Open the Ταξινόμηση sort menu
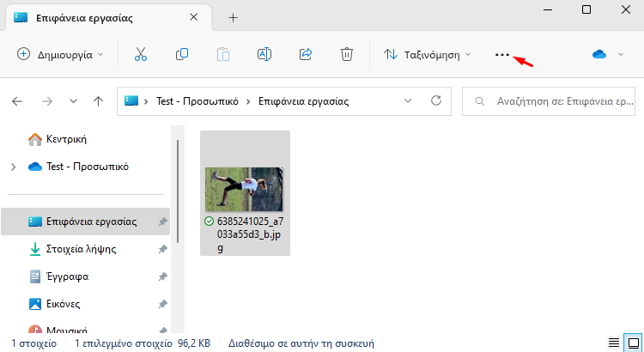The height and width of the screenshot is (352, 644). [427, 54]
